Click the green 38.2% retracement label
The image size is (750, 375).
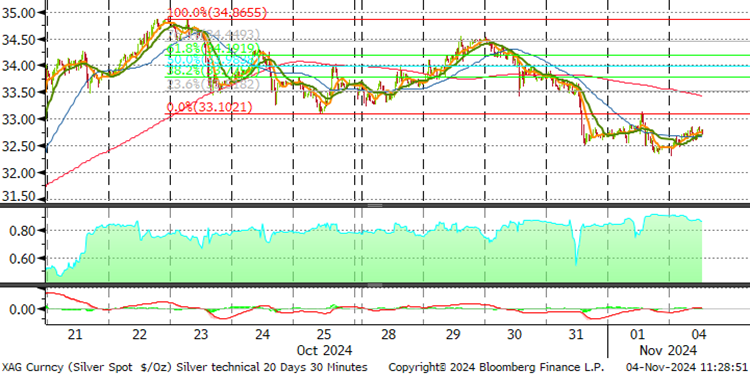pyautogui.click(x=213, y=72)
